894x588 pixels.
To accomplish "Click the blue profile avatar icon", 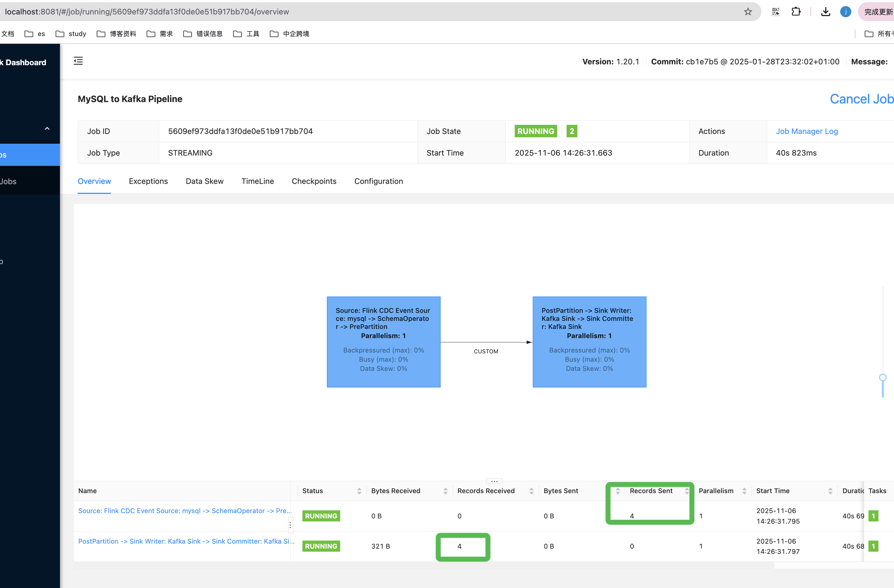I will pyautogui.click(x=845, y=12).
